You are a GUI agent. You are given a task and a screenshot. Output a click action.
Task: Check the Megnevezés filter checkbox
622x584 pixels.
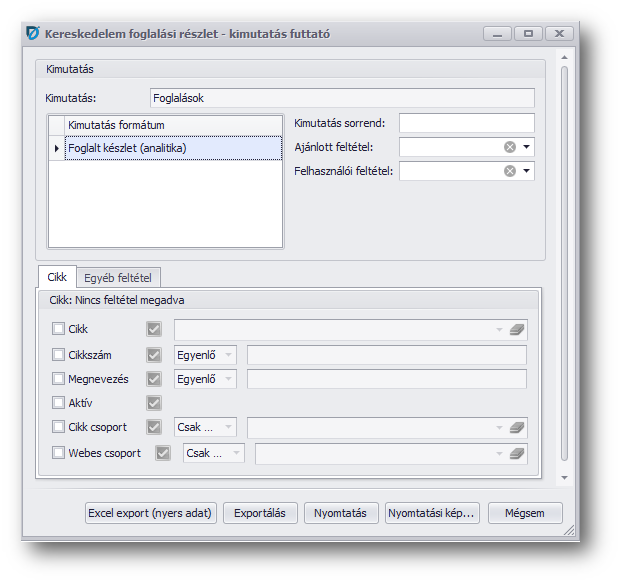click(x=58, y=379)
